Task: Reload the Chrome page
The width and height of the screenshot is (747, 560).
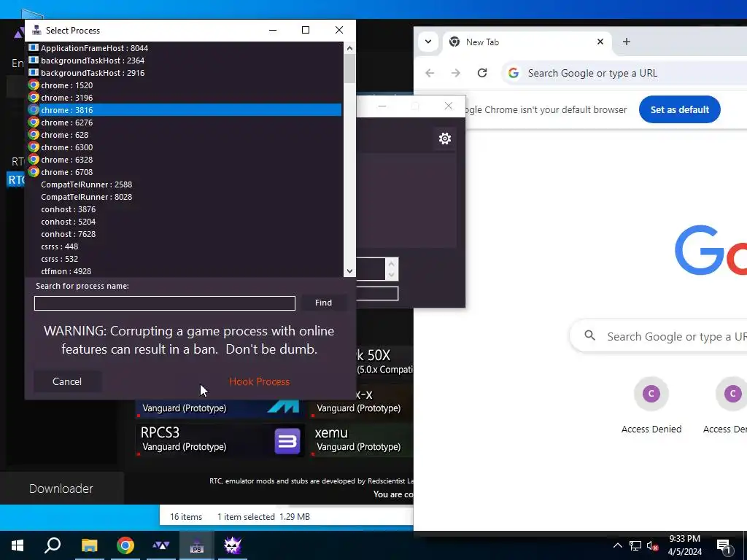Action: click(482, 73)
